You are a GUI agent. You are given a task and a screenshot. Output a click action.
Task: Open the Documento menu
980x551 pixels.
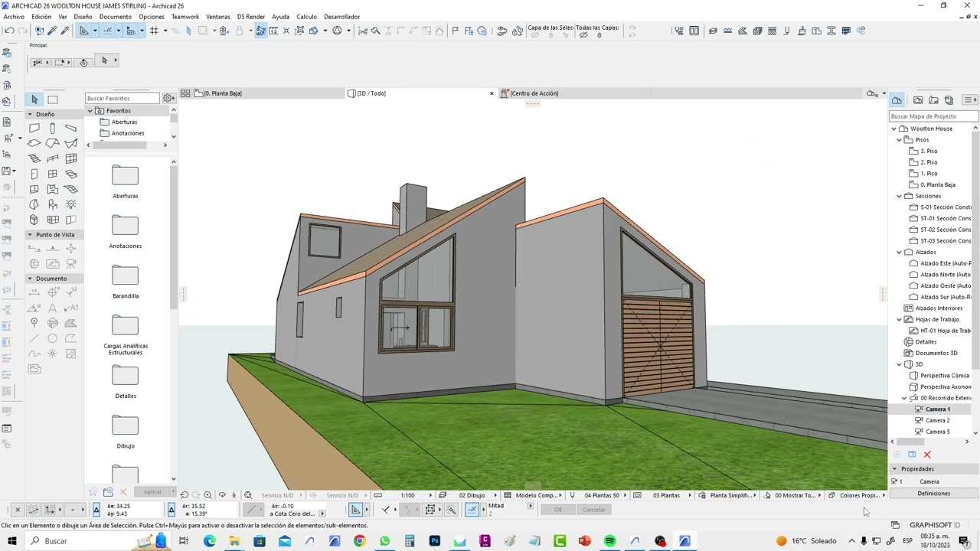pos(116,17)
